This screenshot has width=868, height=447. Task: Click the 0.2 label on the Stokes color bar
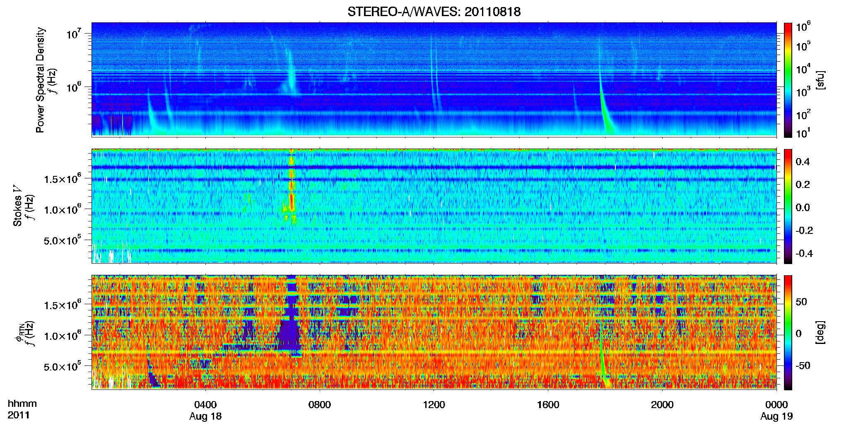tap(803, 185)
